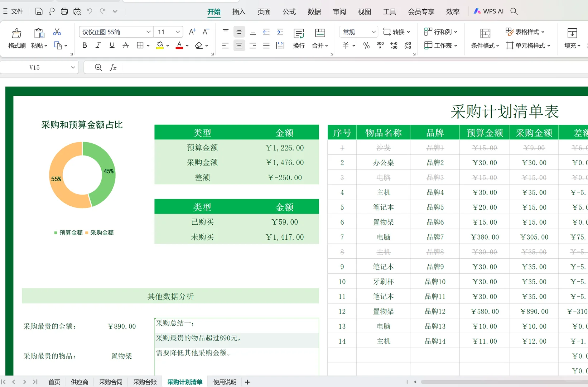This screenshot has height=387, width=588.
Task: Insert a formula via the fx icon
Action: point(113,67)
